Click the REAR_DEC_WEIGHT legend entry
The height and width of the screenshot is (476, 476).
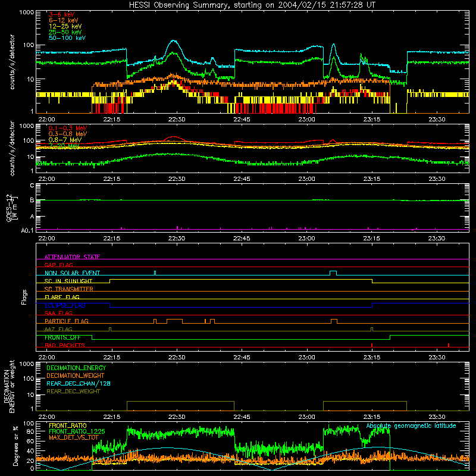(x=73, y=392)
